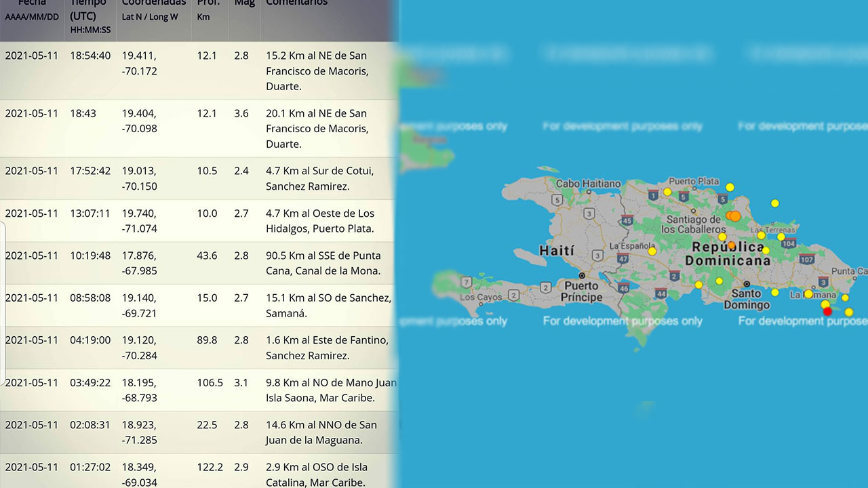Select the large orange marker cluster east of Santiago

tap(734, 216)
